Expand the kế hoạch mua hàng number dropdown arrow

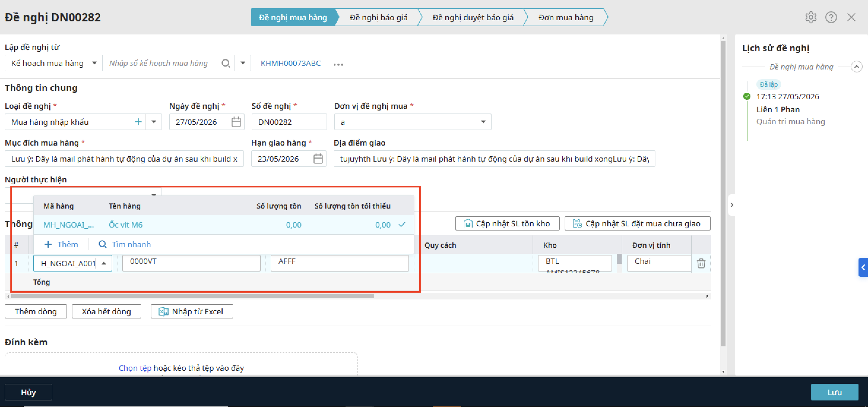pos(243,63)
